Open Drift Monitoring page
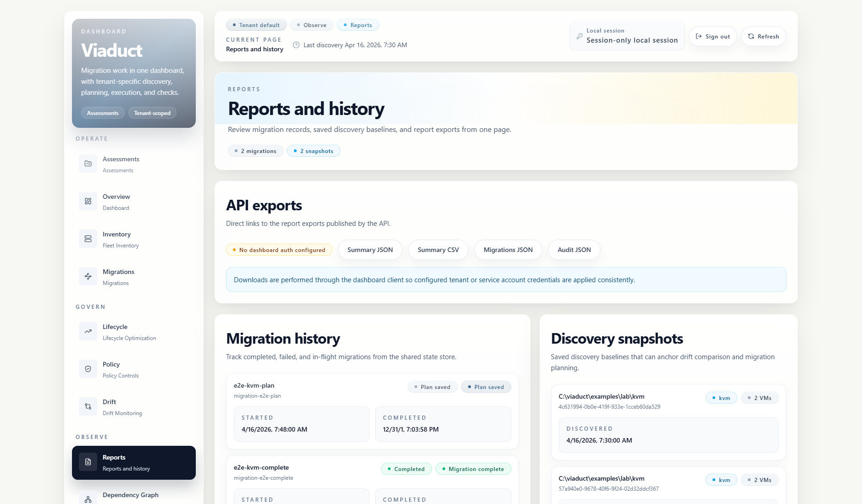The image size is (862, 504). click(x=134, y=407)
